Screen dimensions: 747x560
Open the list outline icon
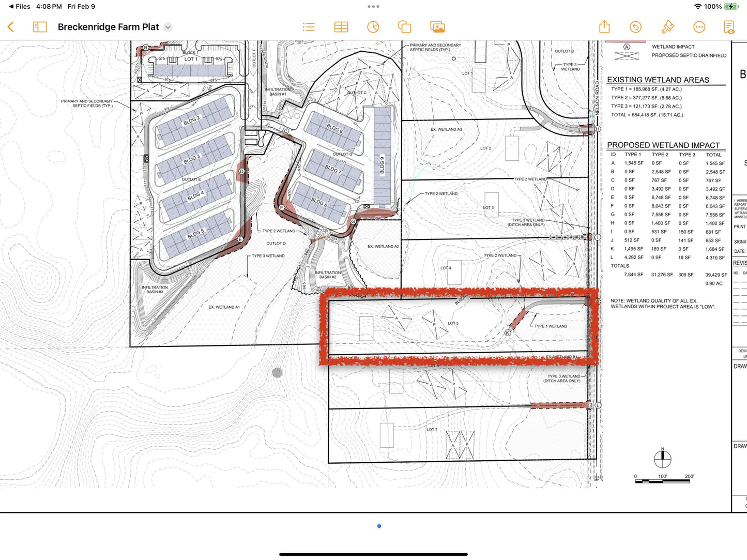pyautogui.click(x=309, y=27)
